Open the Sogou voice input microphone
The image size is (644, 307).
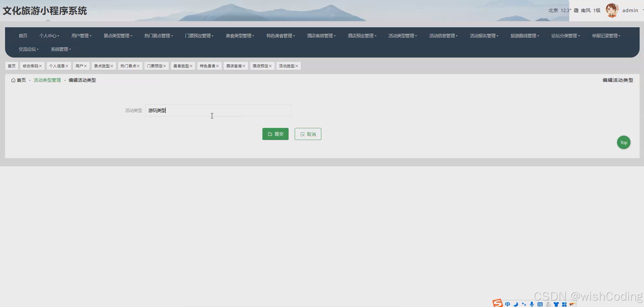(x=532, y=304)
